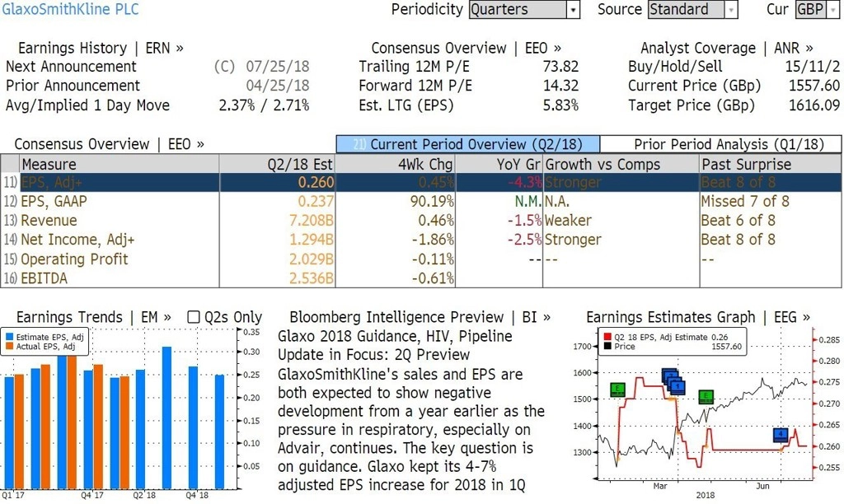The width and height of the screenshot is (844, 504).
Task: Click the orange Actual EPS legend swatch
Action: (x=9, y=347)
